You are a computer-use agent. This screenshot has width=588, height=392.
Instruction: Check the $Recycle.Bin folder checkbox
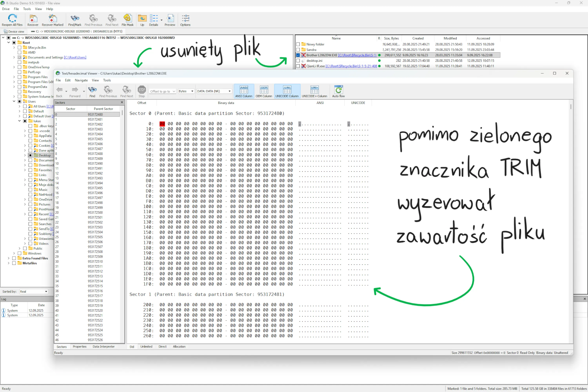coord(19,47)
